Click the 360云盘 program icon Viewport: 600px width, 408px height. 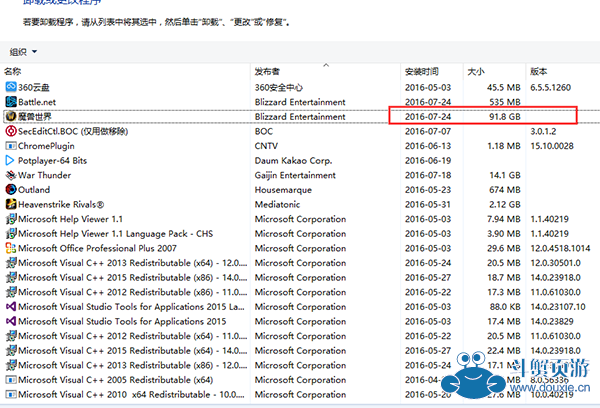click(x=11, y=87)
